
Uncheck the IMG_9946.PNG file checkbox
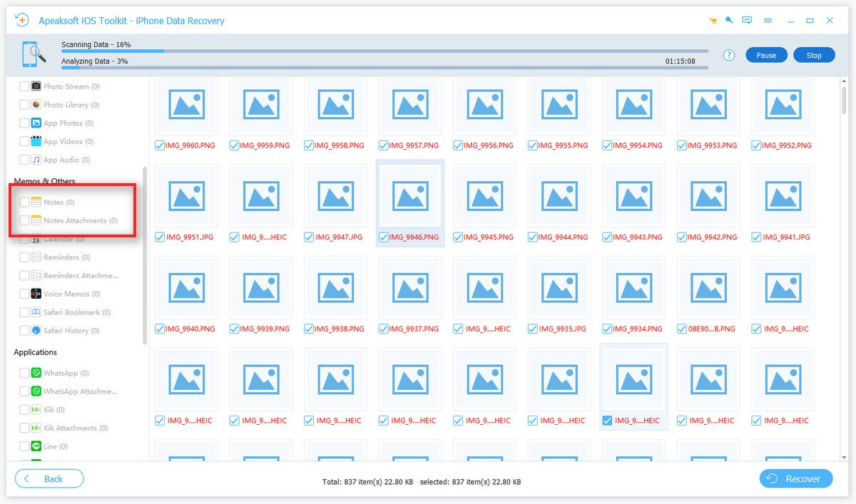(x=383, y=237)
